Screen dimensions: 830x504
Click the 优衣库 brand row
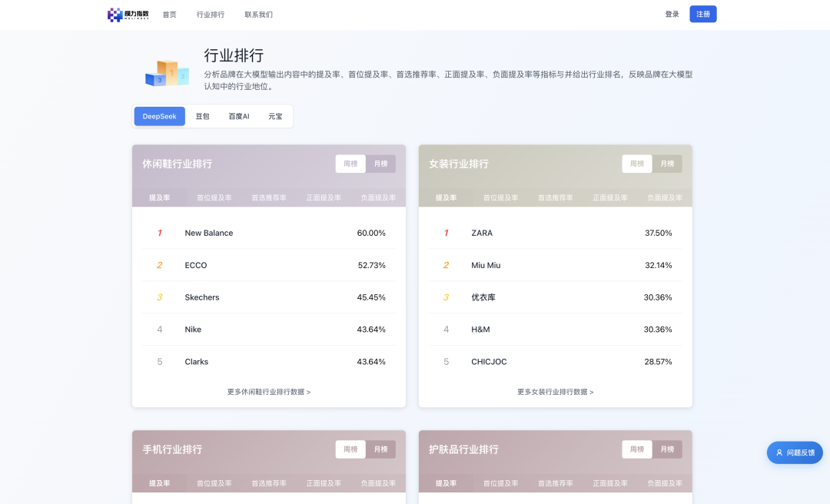tap(556, 297)
